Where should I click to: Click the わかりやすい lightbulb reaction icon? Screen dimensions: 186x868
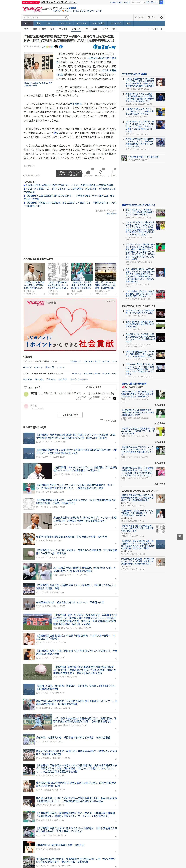pyautogui.click(x=100, y=172)
